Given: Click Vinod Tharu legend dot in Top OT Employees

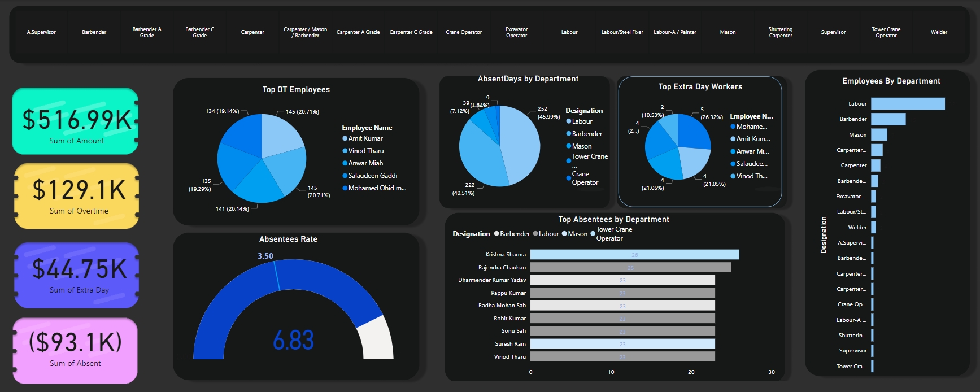Looking at the screenshot, I should pyautogui.click(x=345, y=151).
